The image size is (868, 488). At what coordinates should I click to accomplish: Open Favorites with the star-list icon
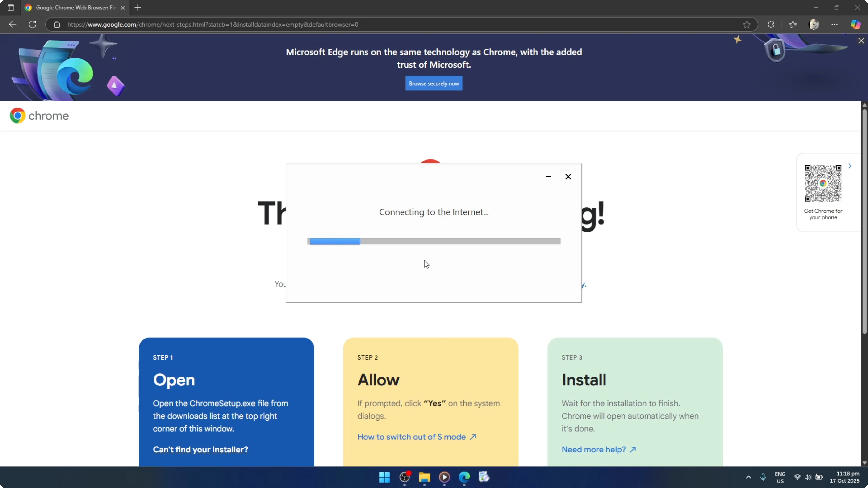[793, 24]
